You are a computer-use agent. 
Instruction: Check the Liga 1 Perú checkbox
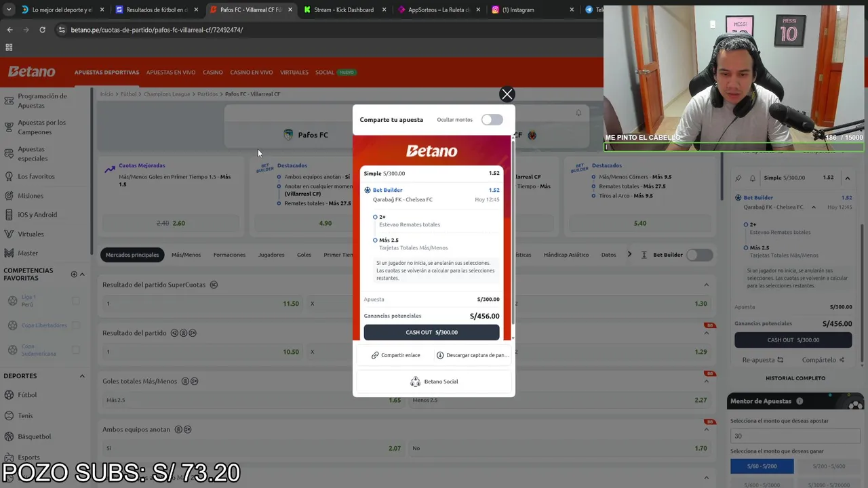pyautogui.click(x=76, y=301)
